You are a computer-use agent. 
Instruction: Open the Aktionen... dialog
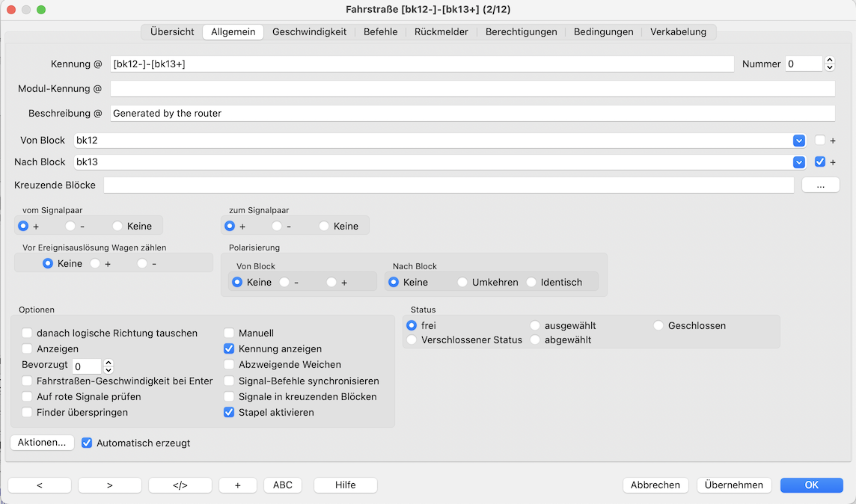tap(43, 443)
